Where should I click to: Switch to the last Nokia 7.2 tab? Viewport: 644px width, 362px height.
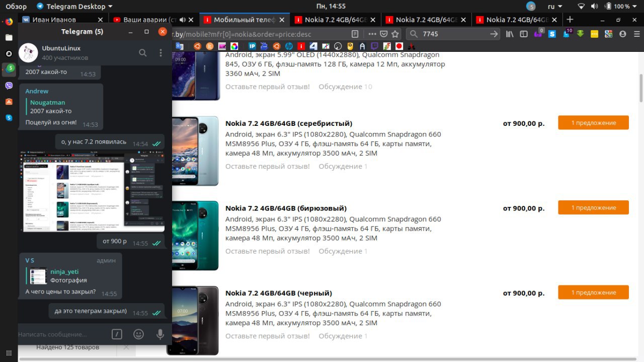pyautogui.click(x=517, y=20)
